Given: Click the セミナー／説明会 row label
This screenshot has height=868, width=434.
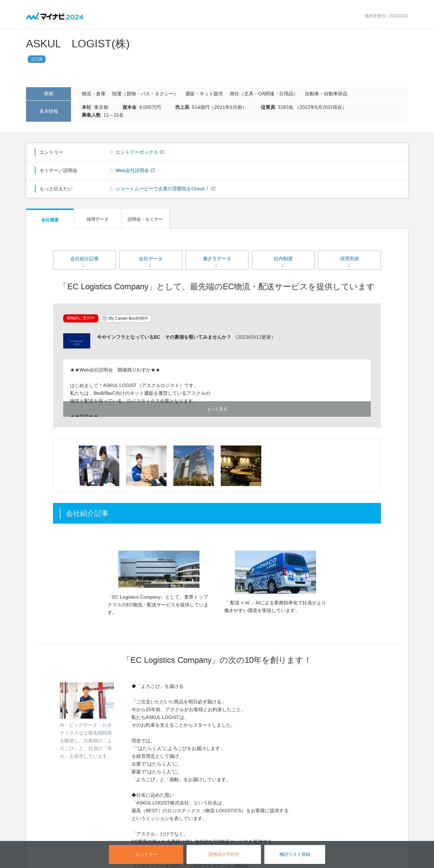Looking at the screenshot, I should point(58,171).
